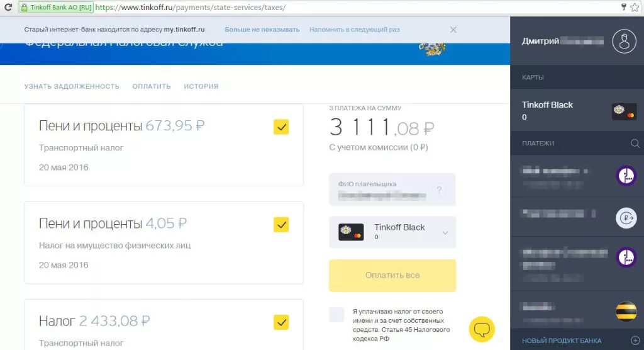This screenshot has width=644, height=350.
Task: Open НОВЫЙ ПРОДУКТ БАНКА in the sidebar
Action: tap(562, 341)
